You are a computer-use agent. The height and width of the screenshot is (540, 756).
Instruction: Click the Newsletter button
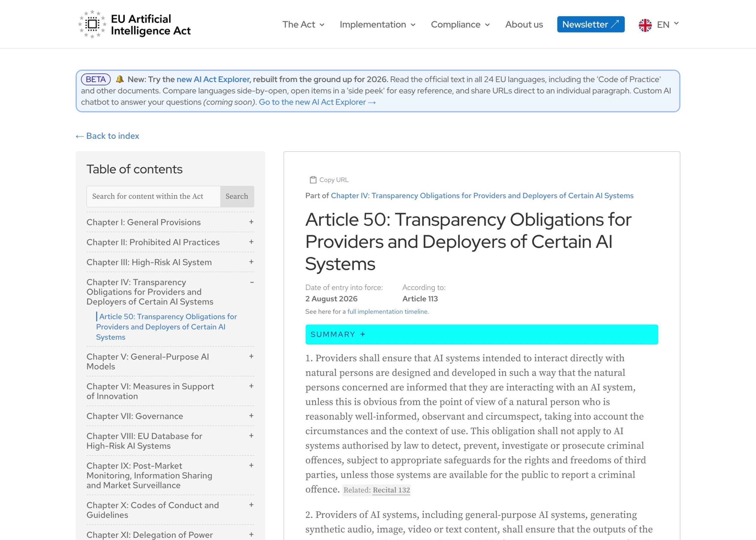pyautogui.click(x=591, y=24)
